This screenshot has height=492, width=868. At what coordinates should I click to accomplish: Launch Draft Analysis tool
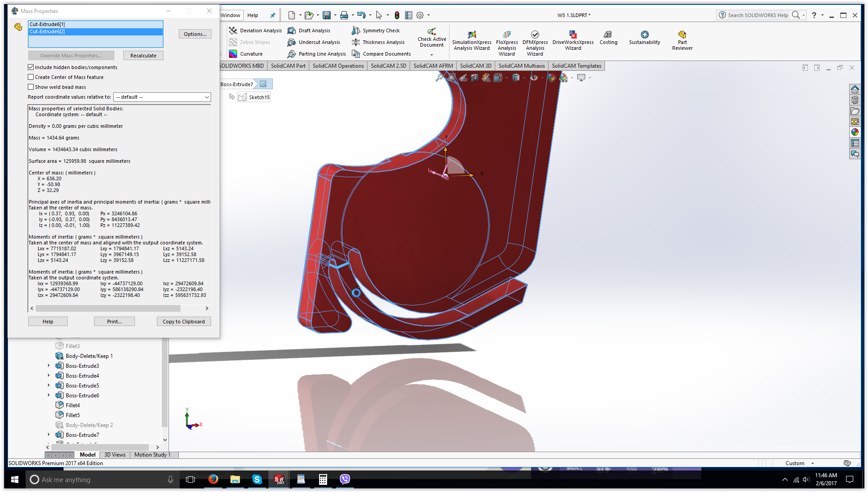click(309, 30)
